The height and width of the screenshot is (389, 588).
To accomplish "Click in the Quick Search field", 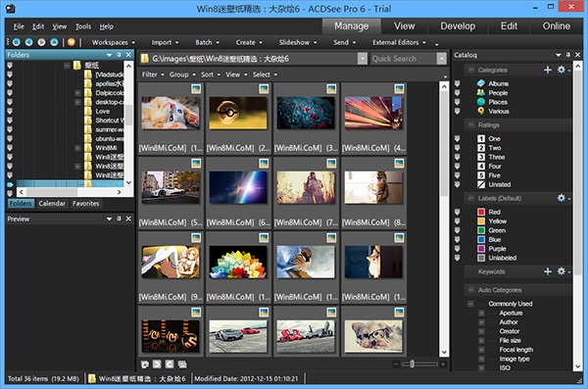I will click(404, 59).
